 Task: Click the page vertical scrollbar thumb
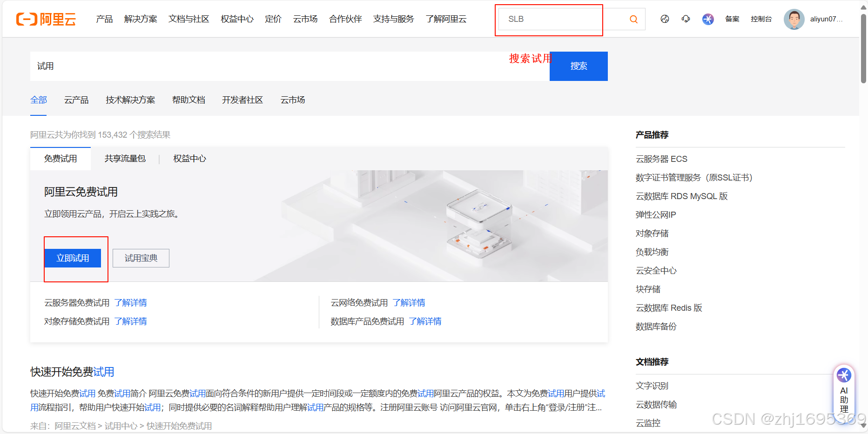point(863,48)
